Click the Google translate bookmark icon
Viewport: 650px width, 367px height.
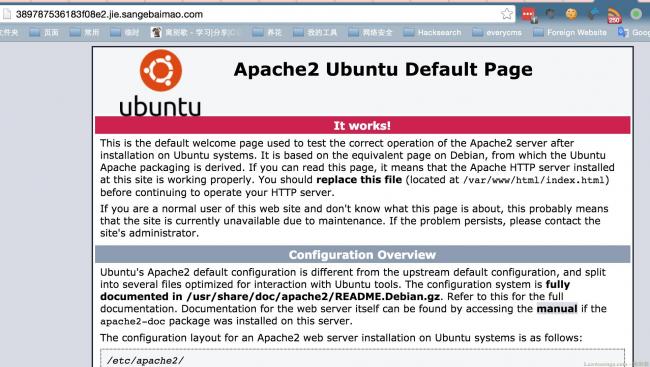coord(623,32)
